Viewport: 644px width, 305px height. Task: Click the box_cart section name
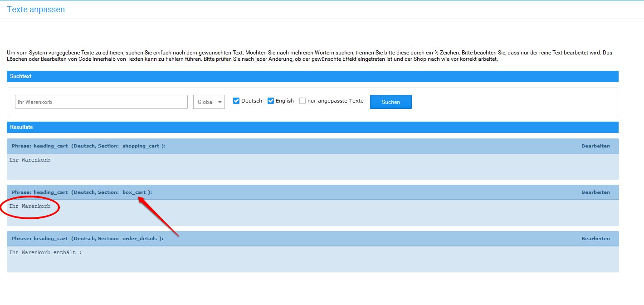point(134,192)
